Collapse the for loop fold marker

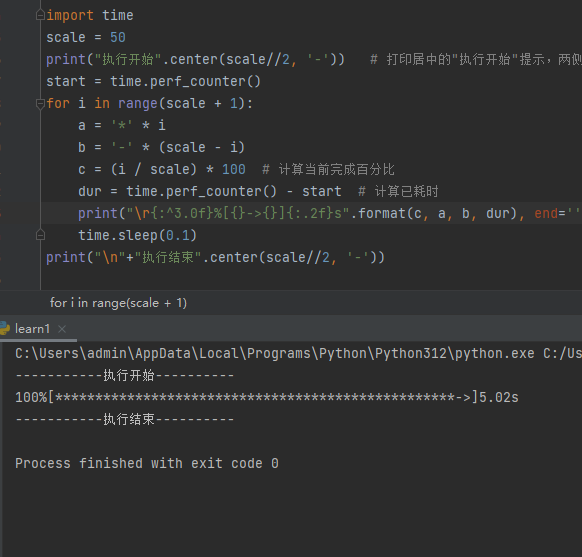click(40, 104)
